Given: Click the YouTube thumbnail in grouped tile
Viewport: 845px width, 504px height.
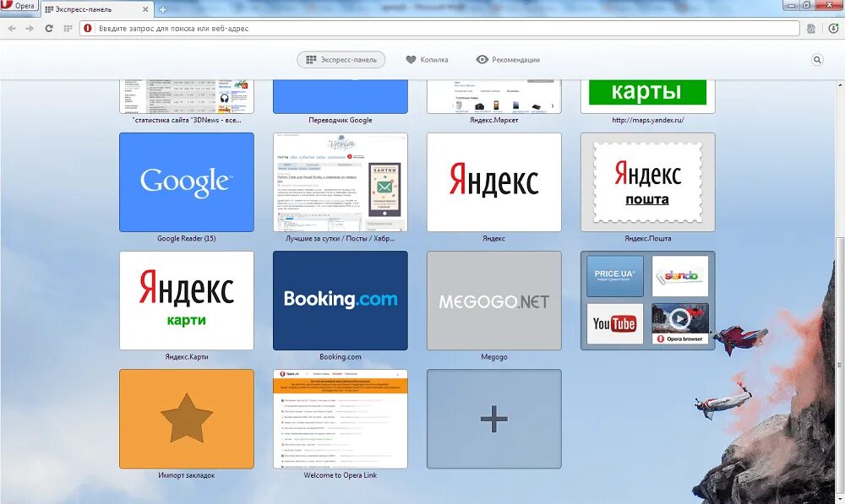Looking at the screenshot, I should 613,323.
